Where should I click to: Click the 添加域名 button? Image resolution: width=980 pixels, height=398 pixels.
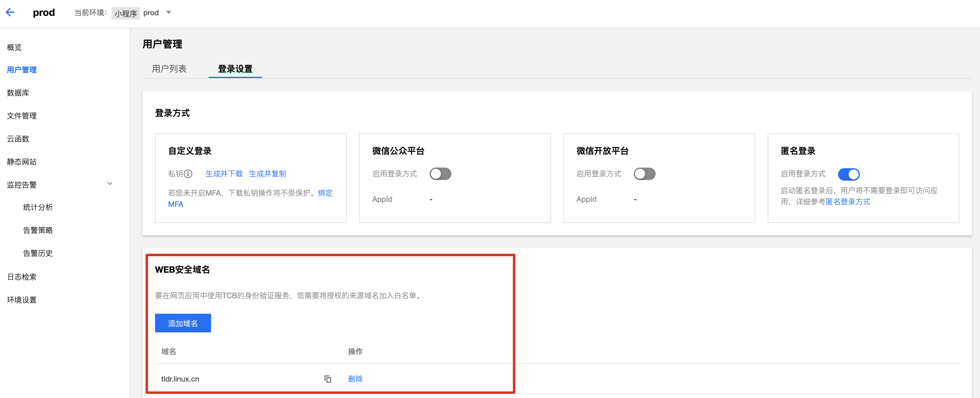tap(183, 323)
